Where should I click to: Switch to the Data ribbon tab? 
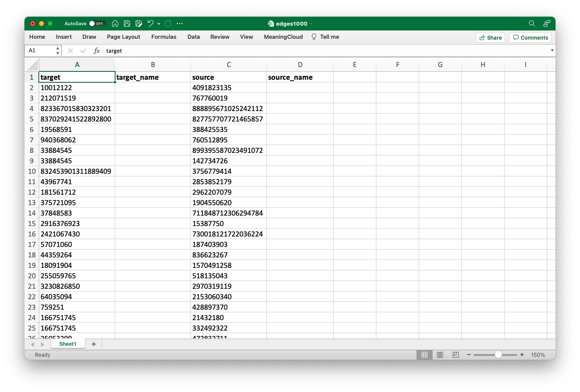pyautogui.click(x=193, y=37)
